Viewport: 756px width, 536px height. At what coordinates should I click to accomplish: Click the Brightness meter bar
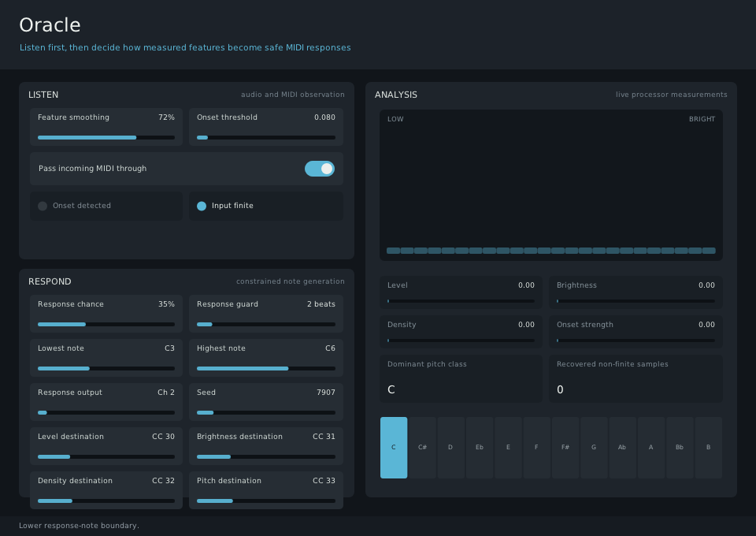[636, 301]
